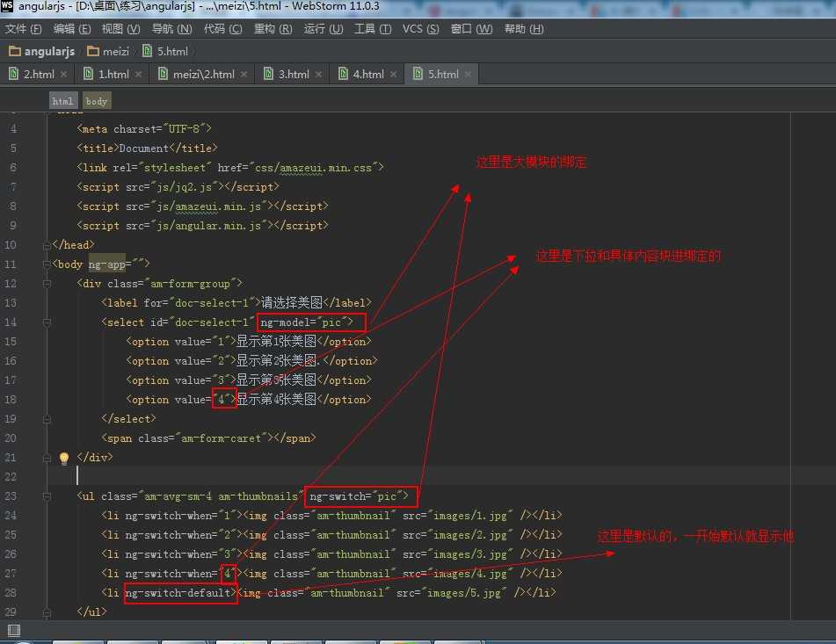The width and height of the screenshot is (836, 644).
Task: Collapse the am-form-group div fold marker
Action: tap(47, 284)
